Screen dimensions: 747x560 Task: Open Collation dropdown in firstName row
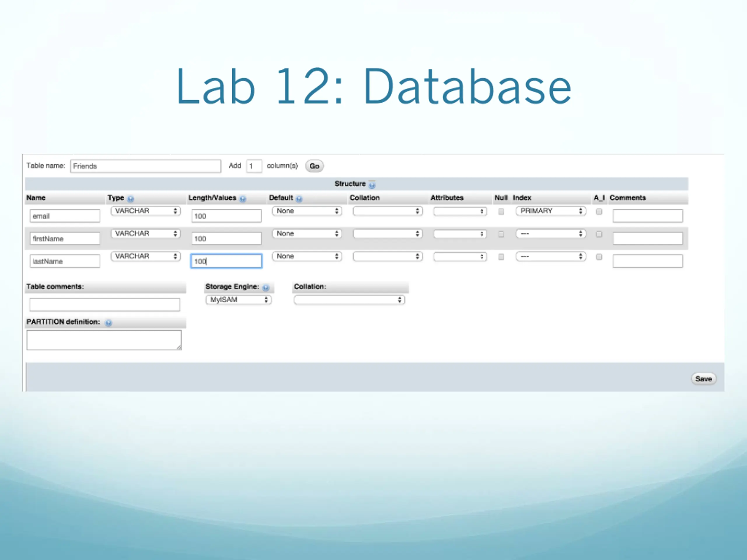coord(388,234)
